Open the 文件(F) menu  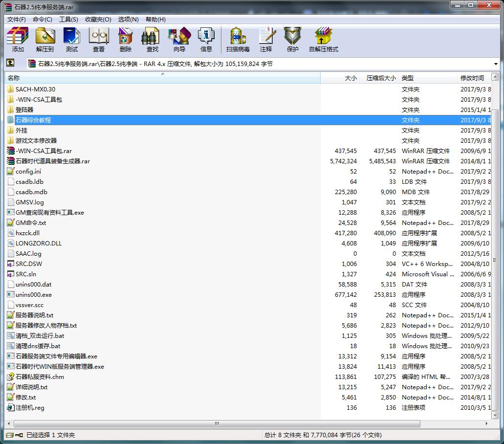click(x=17, y=19)
